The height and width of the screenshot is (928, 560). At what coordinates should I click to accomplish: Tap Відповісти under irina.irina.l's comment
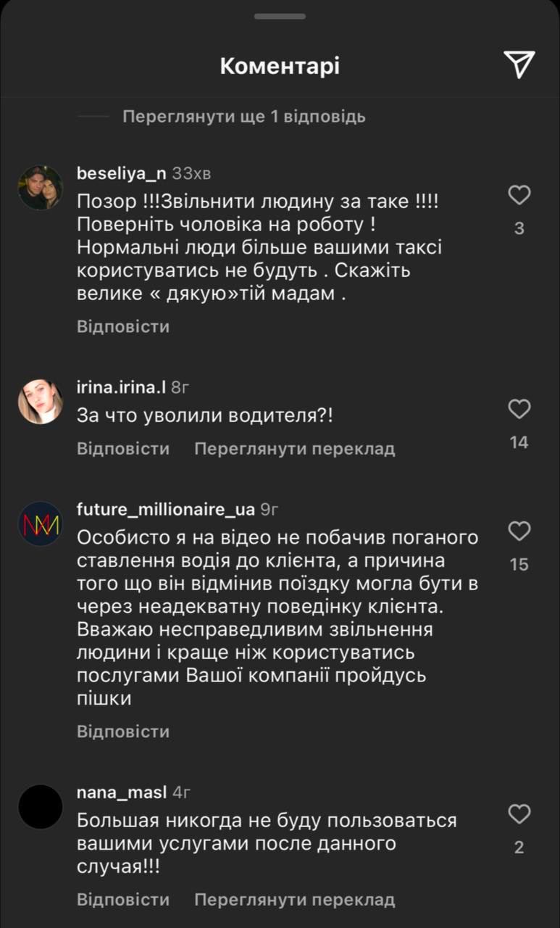click(x=122, y=448)
